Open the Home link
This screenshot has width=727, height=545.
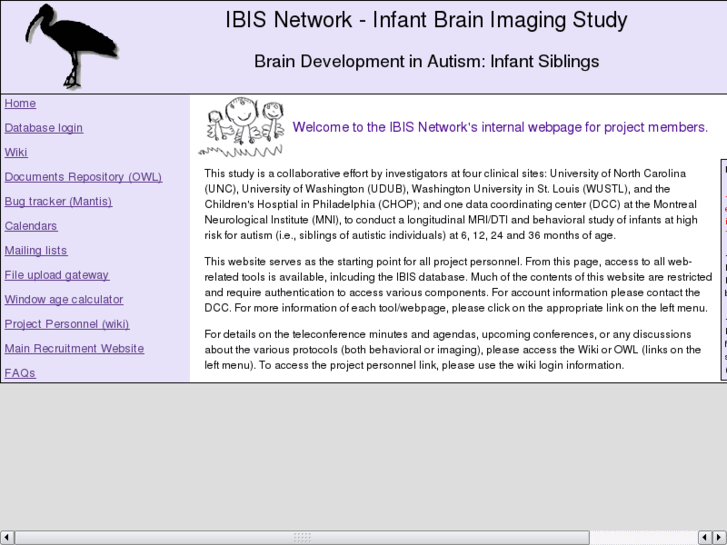(20, 103)
